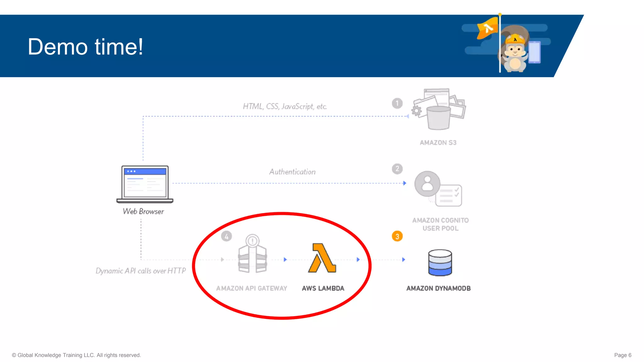Click the gray number 2 badge
Screen dimensions: 644x362
click(397, 169)
